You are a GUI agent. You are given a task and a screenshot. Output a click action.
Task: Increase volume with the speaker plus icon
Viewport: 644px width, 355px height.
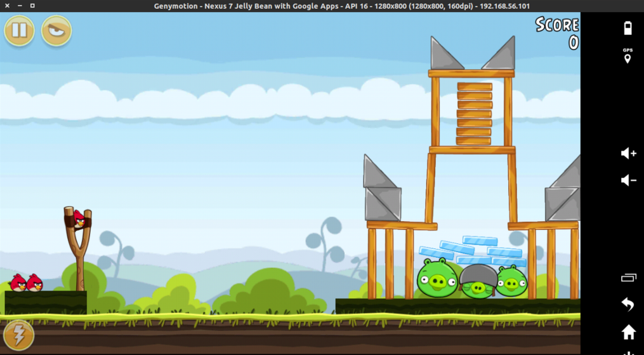[x=628, y=153]
